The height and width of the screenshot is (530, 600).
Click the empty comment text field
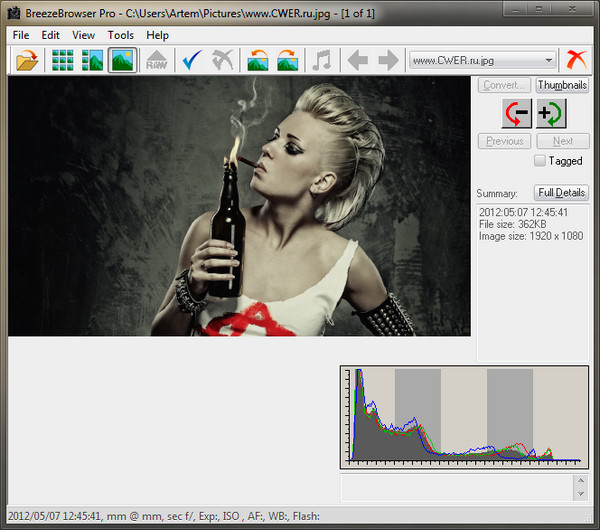456,487
